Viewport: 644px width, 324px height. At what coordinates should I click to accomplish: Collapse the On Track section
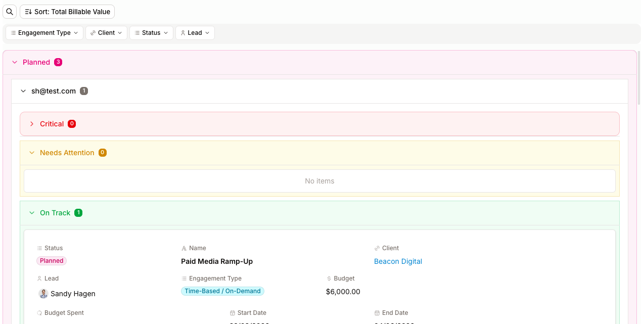coord(32,213)
